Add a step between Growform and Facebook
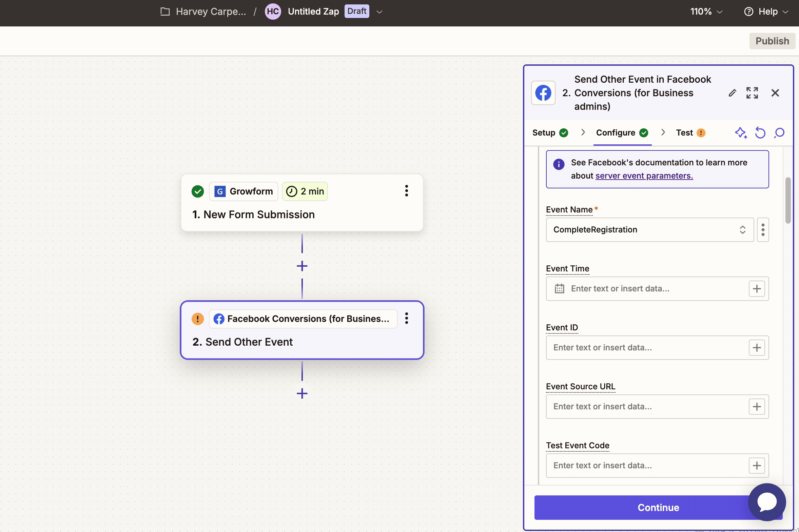Viewport: 799px width, 532px height. coord(302,266)
